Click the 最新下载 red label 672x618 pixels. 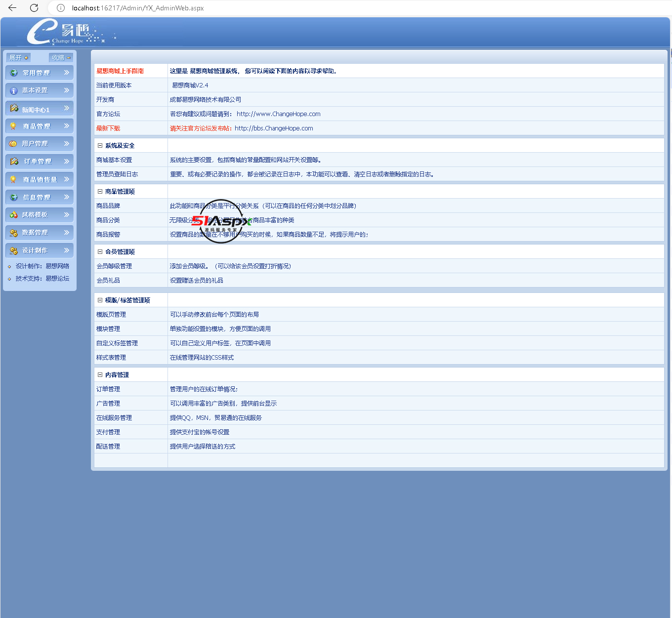click(x=108, y=128)
